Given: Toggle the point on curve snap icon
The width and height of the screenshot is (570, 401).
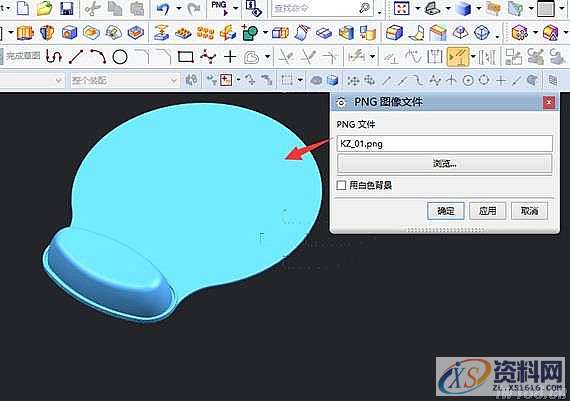Looking at the screenshot, I should 516,80.
